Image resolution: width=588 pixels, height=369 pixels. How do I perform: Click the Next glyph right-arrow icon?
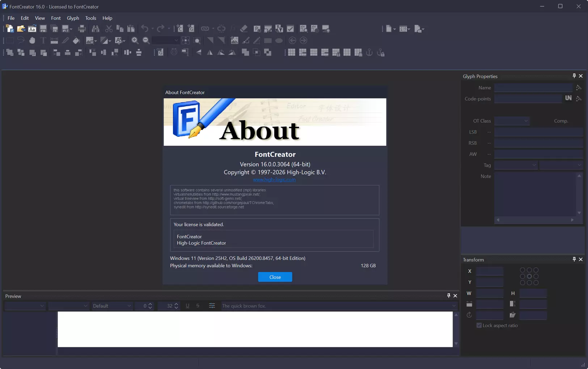[x=304, y=41]
